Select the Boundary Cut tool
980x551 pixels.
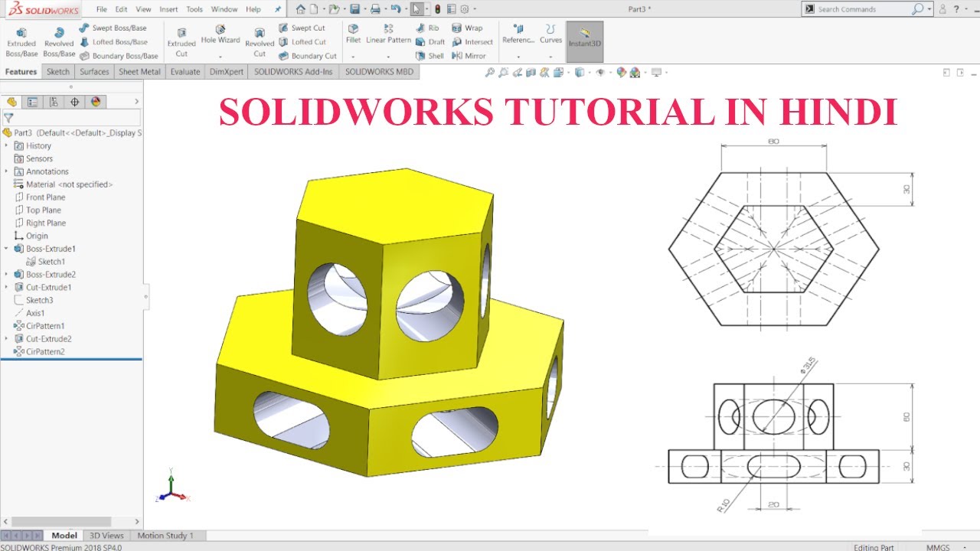coord(308,56)
